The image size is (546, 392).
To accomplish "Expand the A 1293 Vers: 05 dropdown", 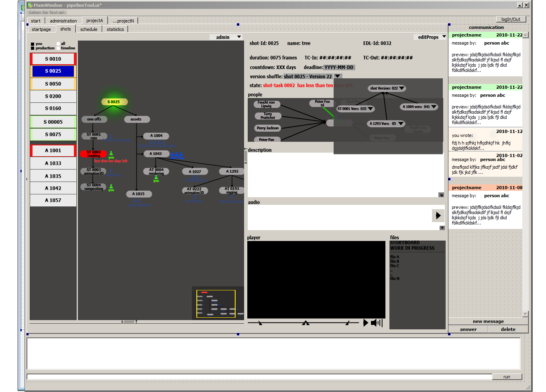I will [x=401, y=123].
